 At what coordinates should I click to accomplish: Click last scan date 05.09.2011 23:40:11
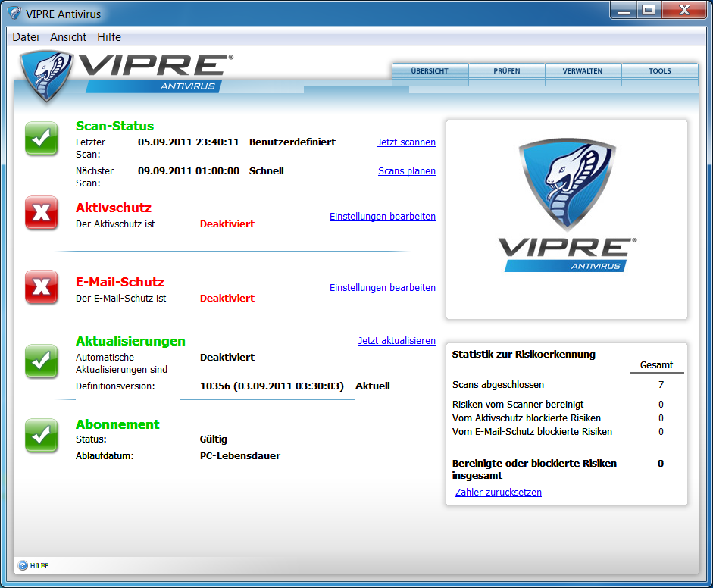188,142
